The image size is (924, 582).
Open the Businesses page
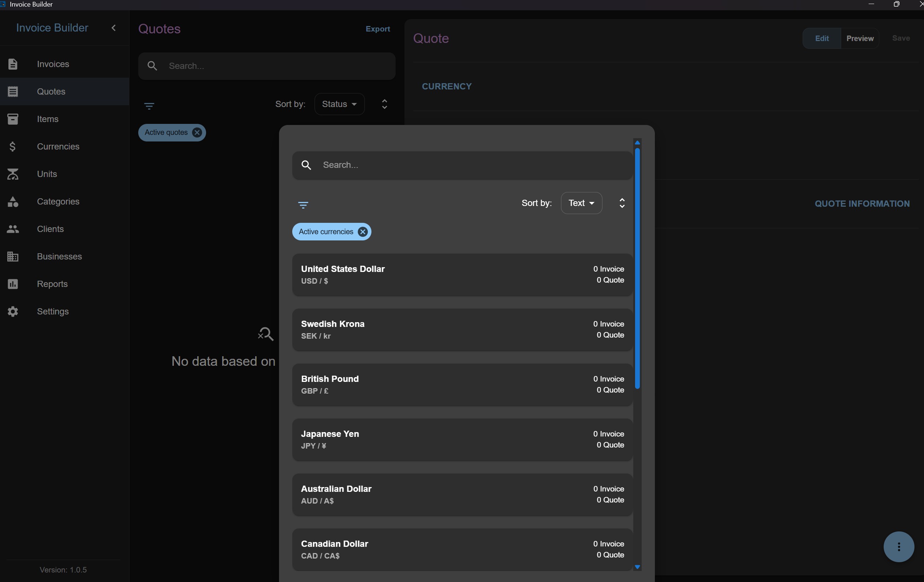[65, 256]
